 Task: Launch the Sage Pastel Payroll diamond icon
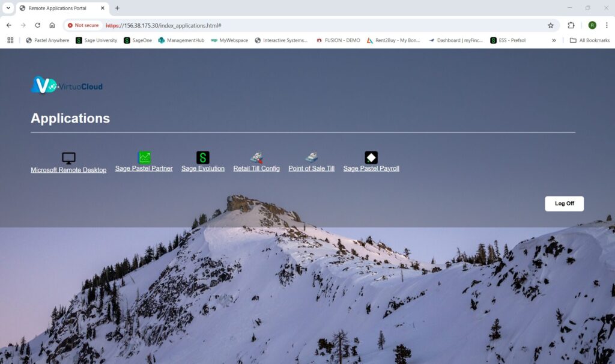click(x=371, y=157)
